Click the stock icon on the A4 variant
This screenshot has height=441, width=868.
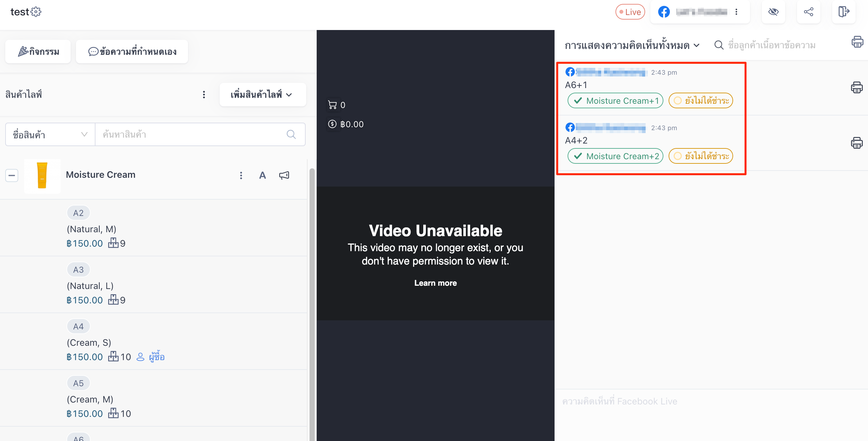click(113, 357)
